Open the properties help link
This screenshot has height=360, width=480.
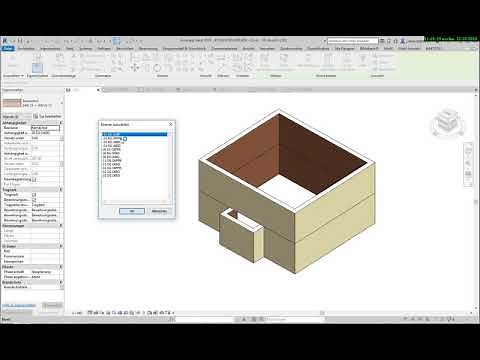tap(19, 305)
